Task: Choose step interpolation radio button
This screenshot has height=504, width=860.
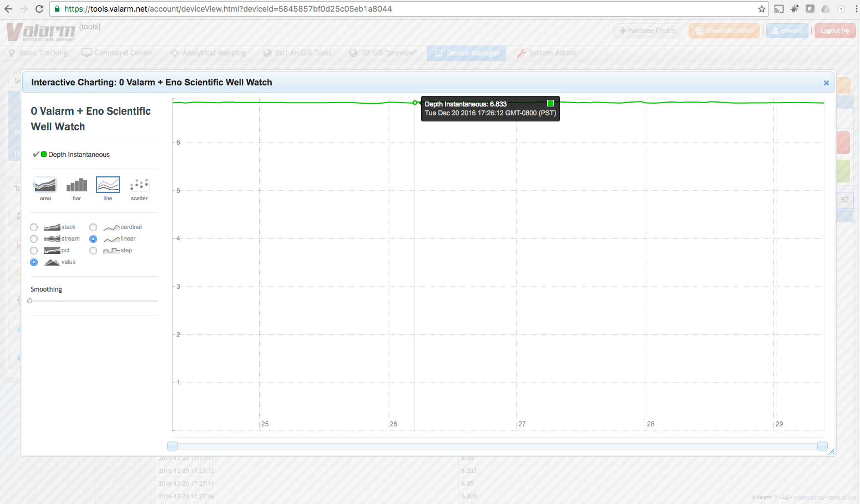Action: pyautogui.click(x=93, y=251)
